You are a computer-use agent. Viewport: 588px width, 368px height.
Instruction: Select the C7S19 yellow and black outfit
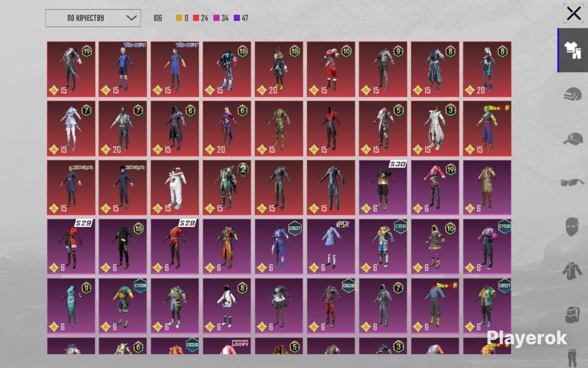coord(123,306)
